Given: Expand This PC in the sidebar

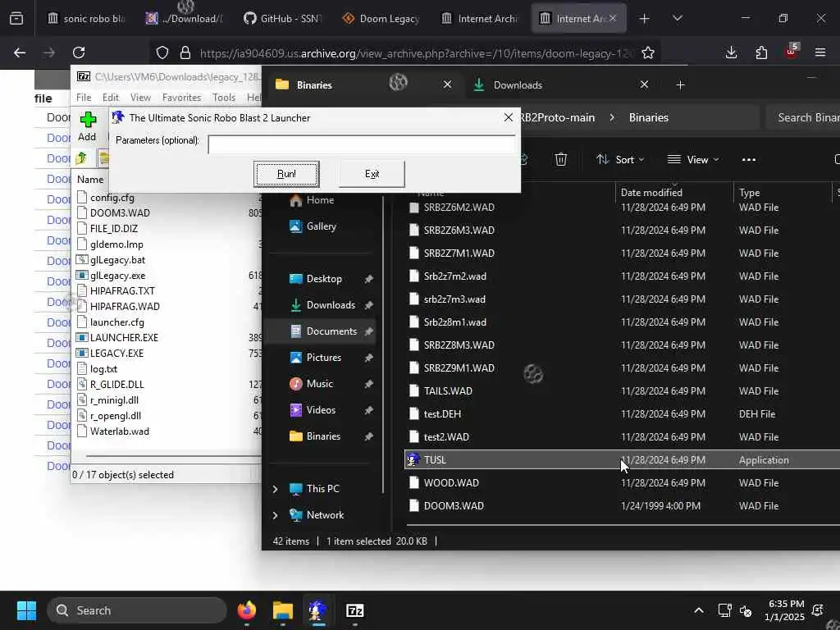Looking at the screenshot, I should click(276, 489).
